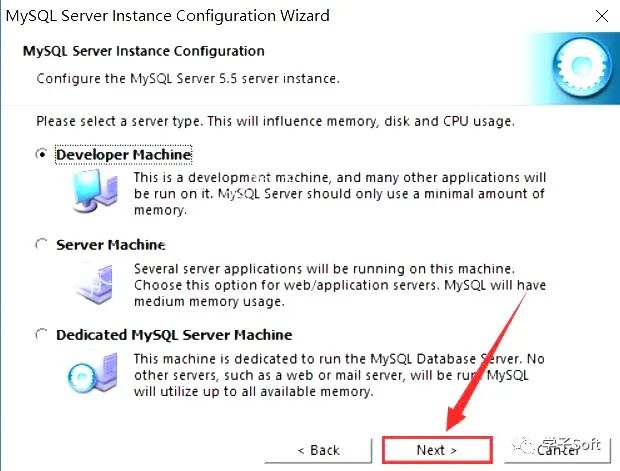Viewport: 620px width, 471px height.
Task: Click the Developer Machine computer icon
Action: 95,191
